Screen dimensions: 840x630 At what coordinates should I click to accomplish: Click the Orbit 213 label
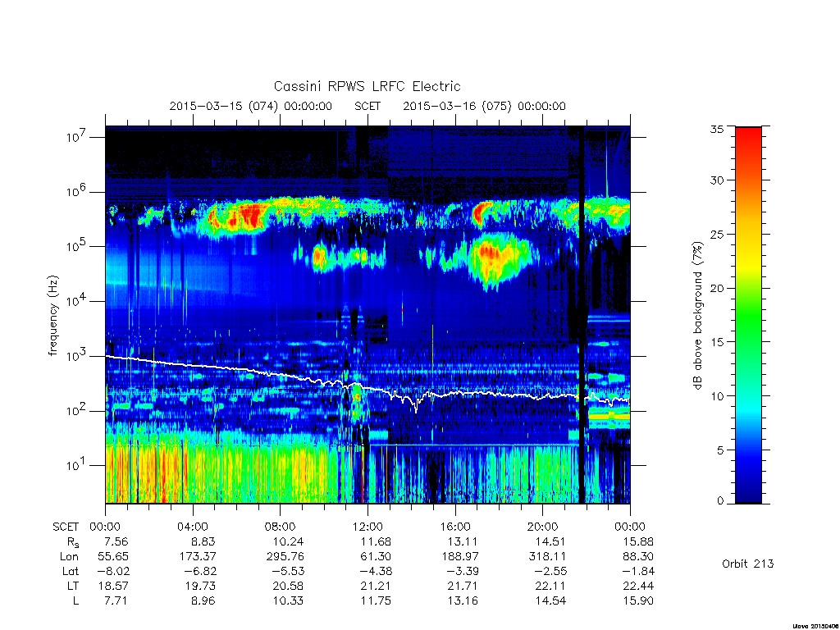click(x=748, y=564)
